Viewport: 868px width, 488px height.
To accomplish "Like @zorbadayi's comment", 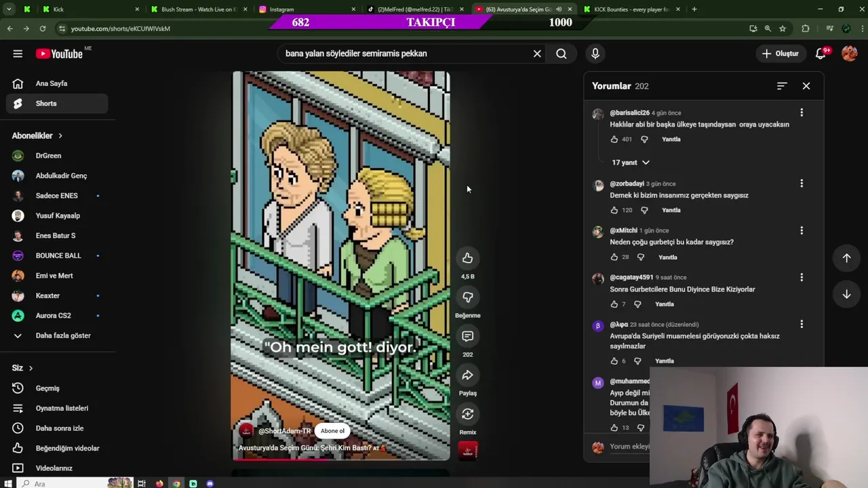I will click(x=614, y=210).
